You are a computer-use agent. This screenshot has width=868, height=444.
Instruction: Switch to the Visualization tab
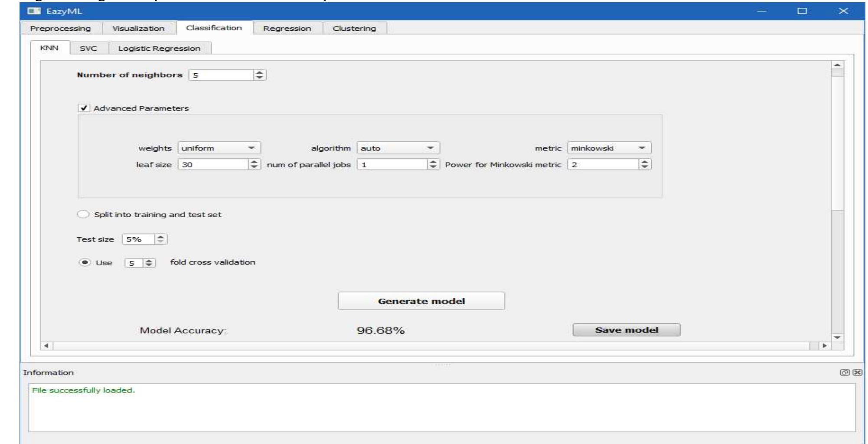(138, 28)
